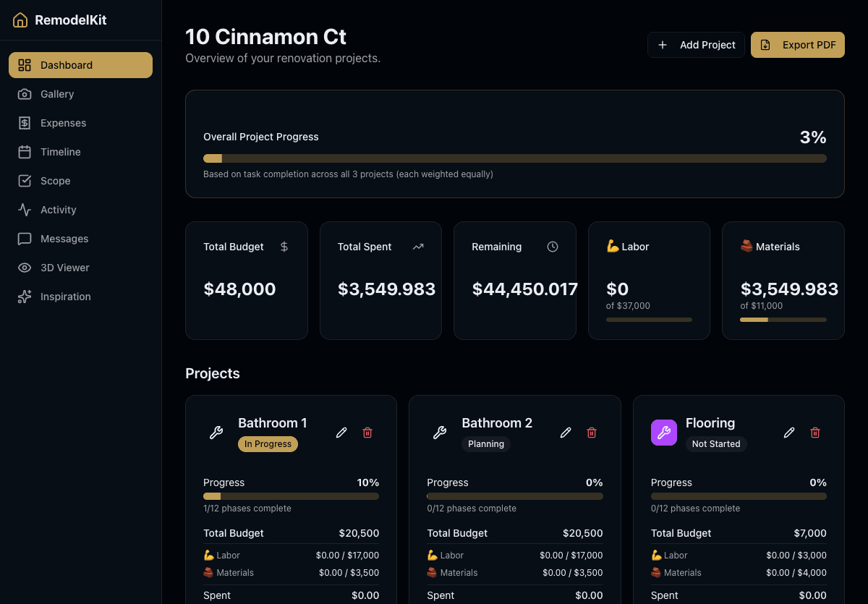Open the Inspiration page from sidebar
This screenshot has height=604, width=868.
pyautogui.click(x=65, y=297)
